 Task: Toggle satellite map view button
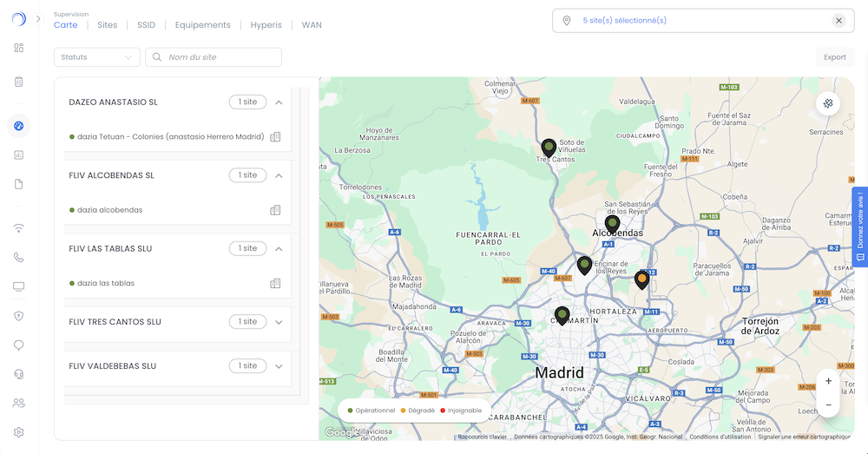coord(828,103)
